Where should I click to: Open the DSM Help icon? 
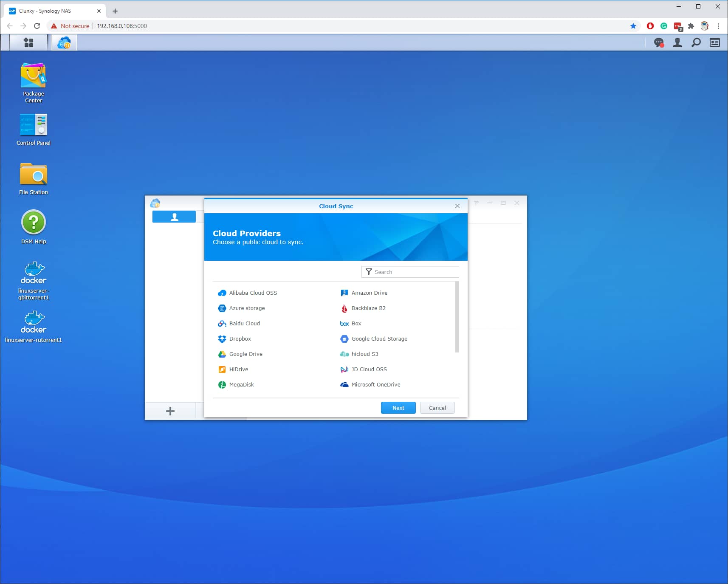34,227
